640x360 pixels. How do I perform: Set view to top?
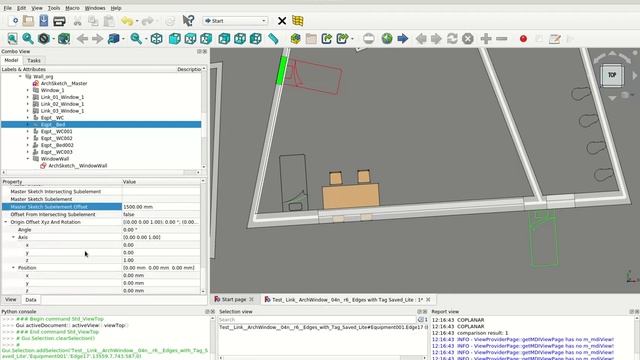coord(190,39)
